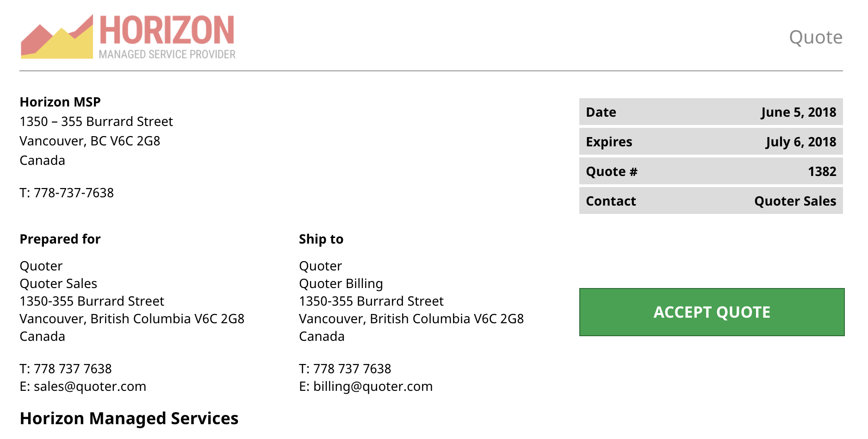Click the phone number under Ship to

pyautogui.click(x=352, y=369)
